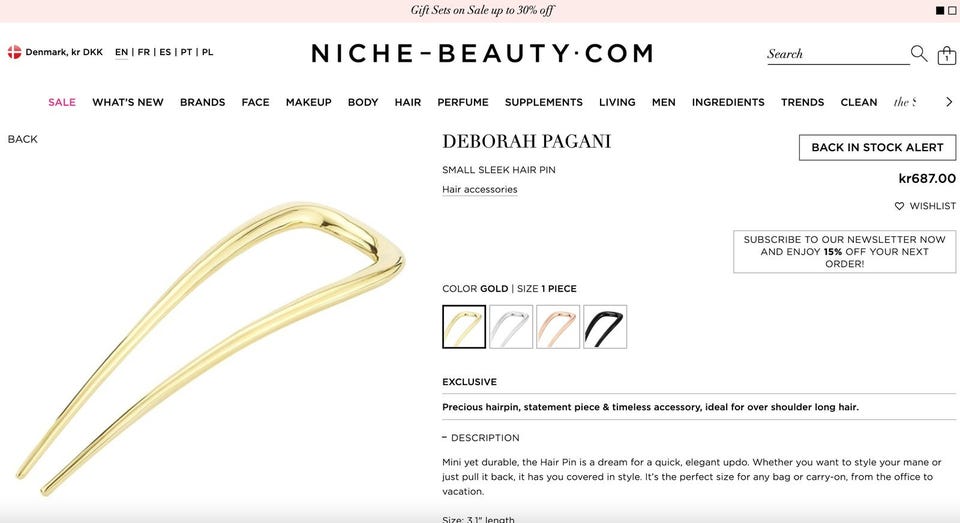
Task: Open the SALE menu
Action: click(62, 102)
